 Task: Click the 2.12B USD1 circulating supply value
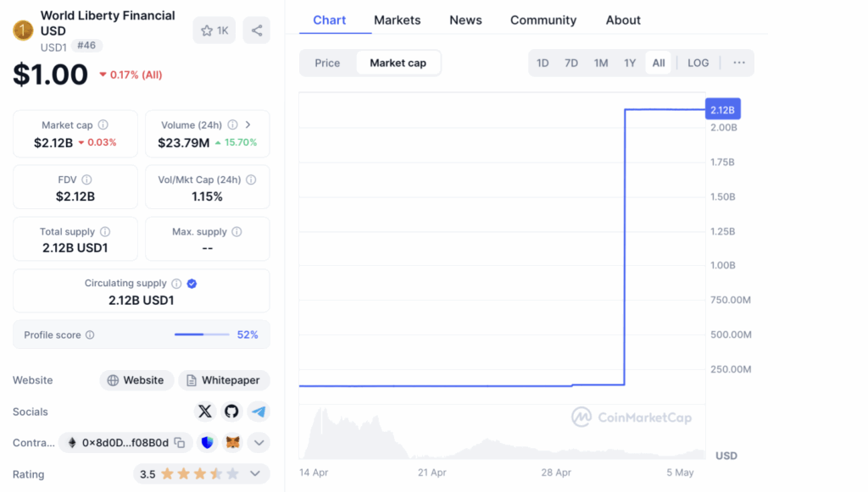(x=142, y=300)
